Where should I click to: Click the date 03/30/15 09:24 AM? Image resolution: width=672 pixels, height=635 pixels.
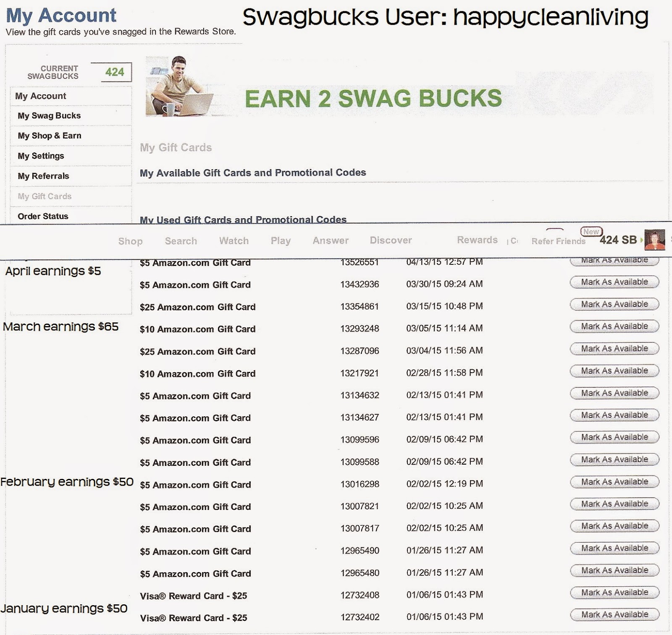coord(444,284)
